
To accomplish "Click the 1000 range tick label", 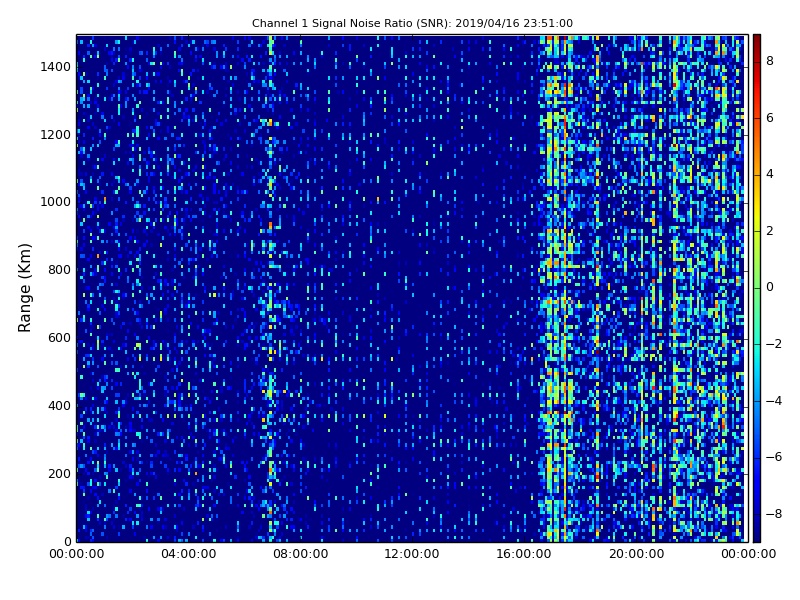I will point(56,202).
